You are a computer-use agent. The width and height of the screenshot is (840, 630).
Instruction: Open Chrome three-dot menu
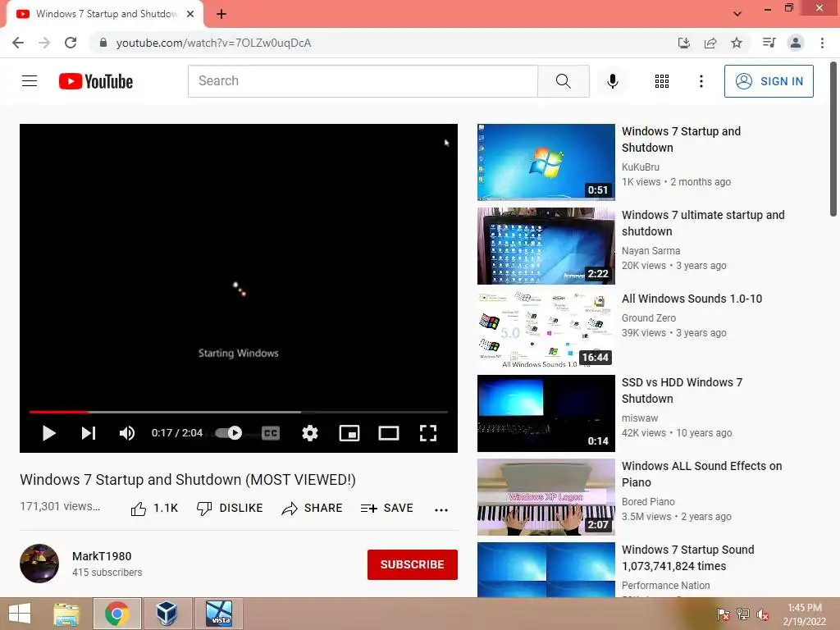(822, 43)
